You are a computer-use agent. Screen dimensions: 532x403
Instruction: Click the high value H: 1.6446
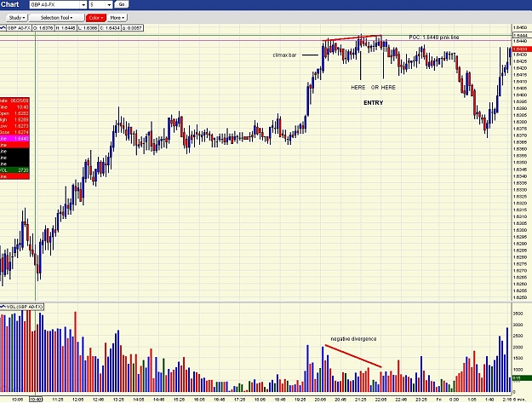(66, 28)
